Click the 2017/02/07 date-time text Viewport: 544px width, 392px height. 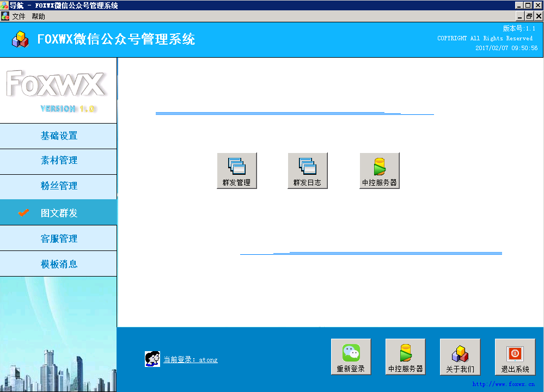coord(506,48)
